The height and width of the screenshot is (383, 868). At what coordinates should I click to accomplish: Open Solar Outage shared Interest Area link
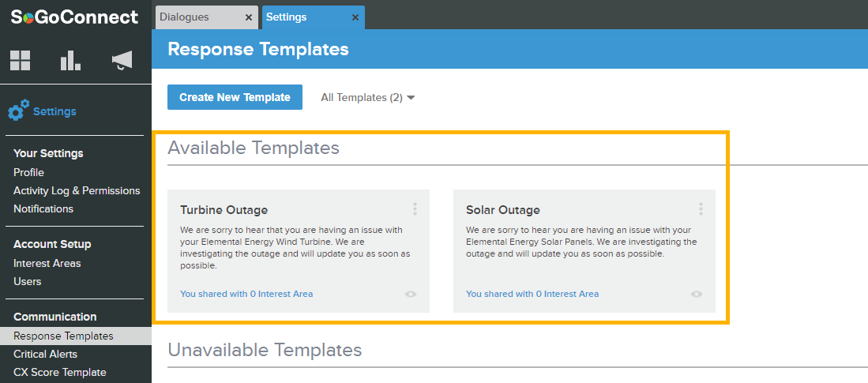[532, 294]
